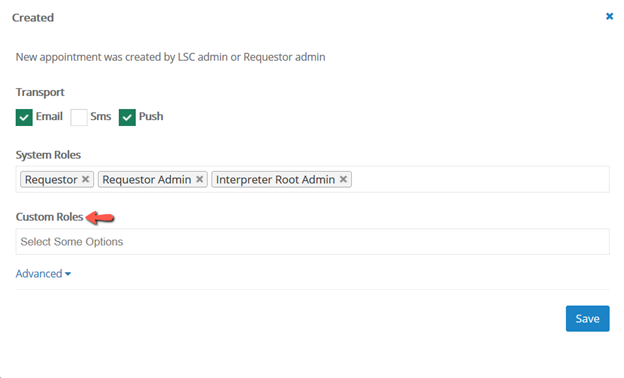Uncheck the Push transport checkbox
Screen dimensions: 624x378
(x=127, y=117)
